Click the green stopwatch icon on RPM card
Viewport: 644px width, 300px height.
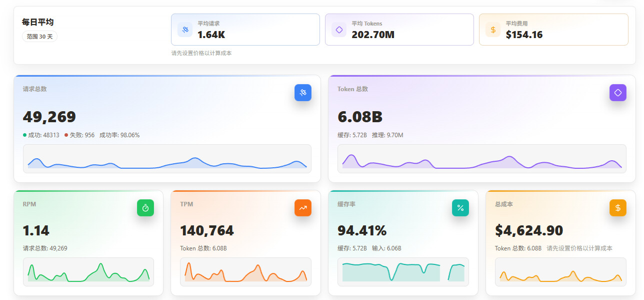(145, 208)
